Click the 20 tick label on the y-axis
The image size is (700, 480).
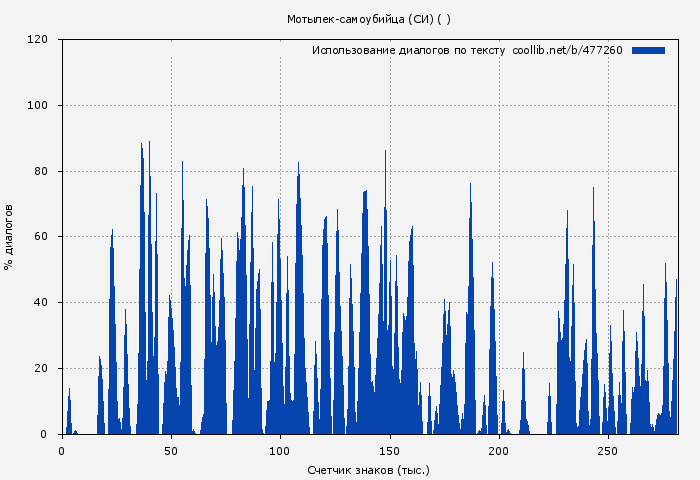click(41, 368)
